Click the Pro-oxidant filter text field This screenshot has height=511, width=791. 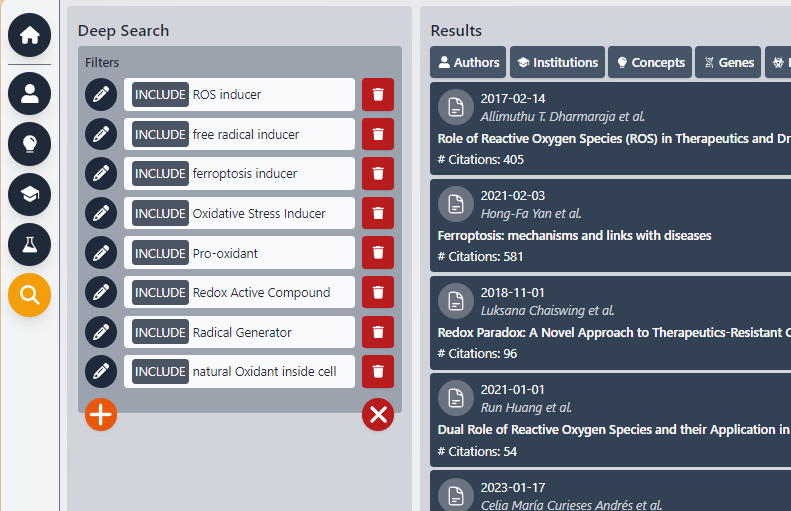[240, 253]
